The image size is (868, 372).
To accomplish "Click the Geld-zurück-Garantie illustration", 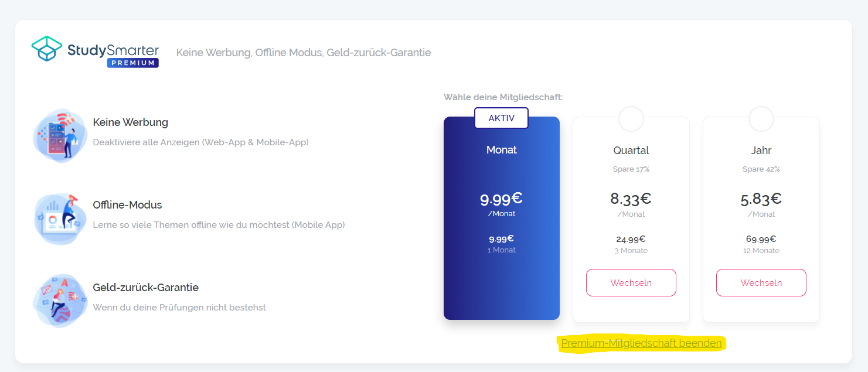I will (x=60, y=301).
